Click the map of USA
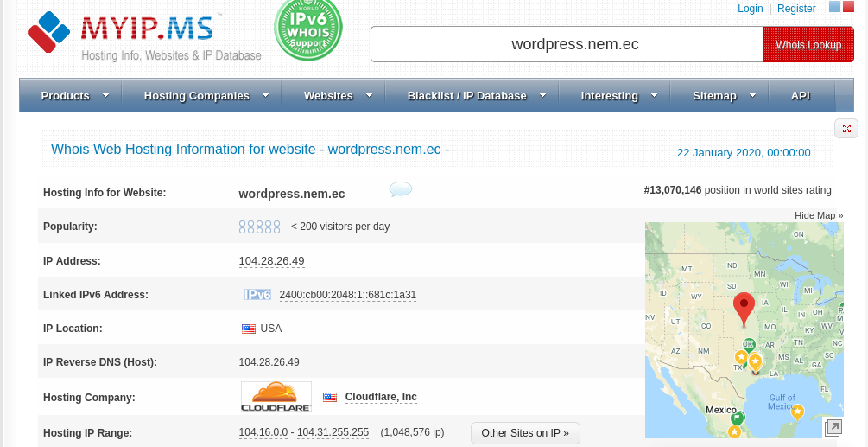868x447 pixels. coord(744,330)
